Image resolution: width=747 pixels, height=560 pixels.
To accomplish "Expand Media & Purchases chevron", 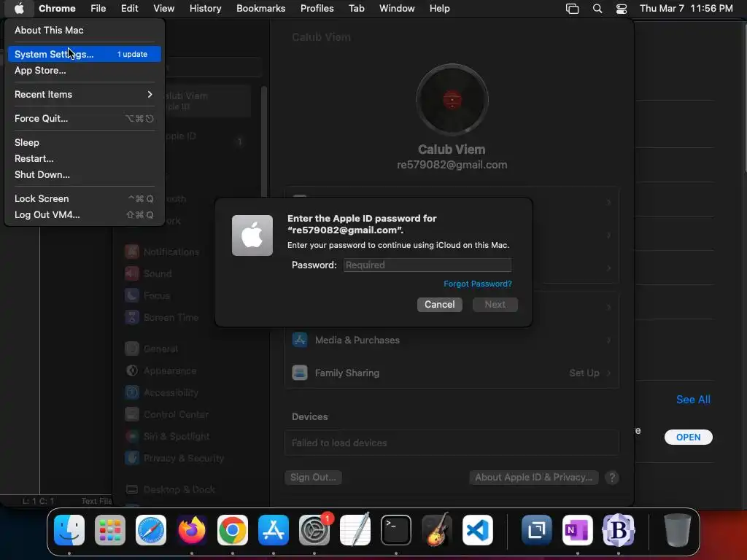I will (609, 340).
